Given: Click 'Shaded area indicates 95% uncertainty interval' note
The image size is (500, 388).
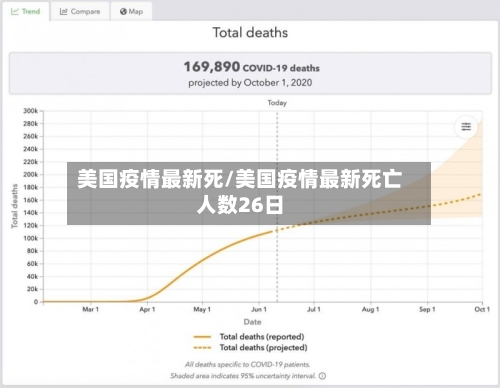Looking at the screenshot, I should pos(243,376).
